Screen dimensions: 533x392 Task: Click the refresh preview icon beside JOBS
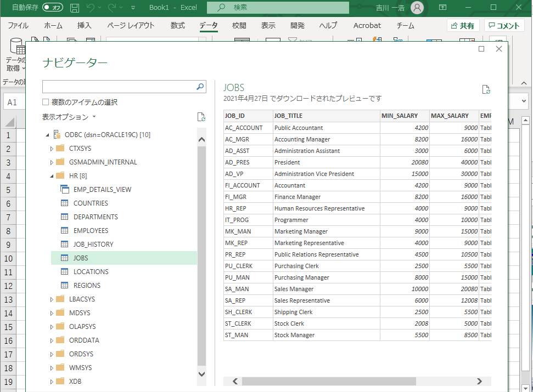coord(485,89)
